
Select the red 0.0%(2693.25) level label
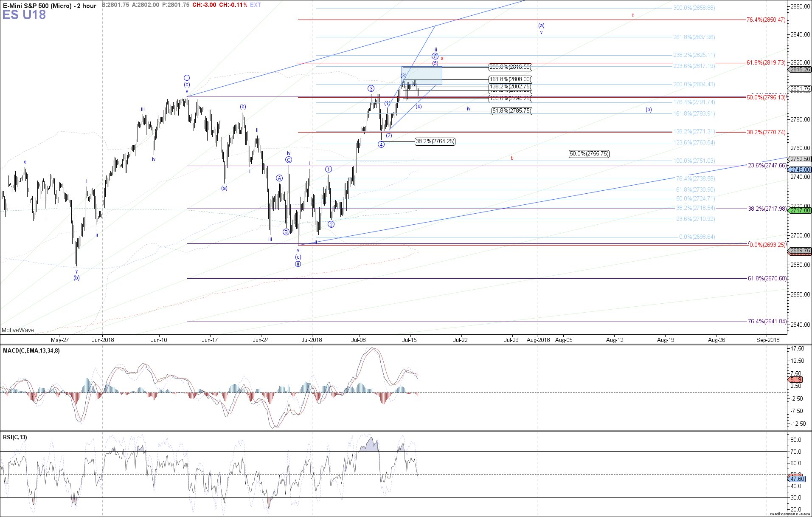767,245
